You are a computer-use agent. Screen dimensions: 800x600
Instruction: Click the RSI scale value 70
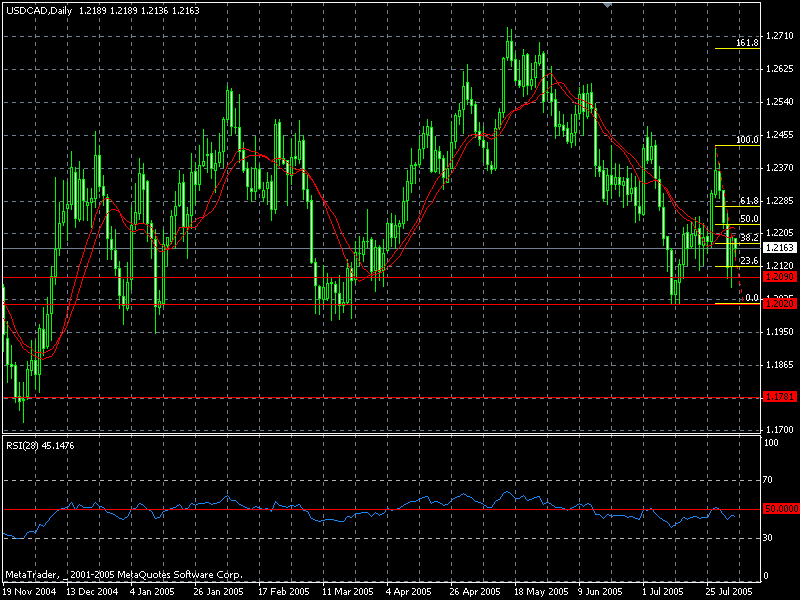768,480
